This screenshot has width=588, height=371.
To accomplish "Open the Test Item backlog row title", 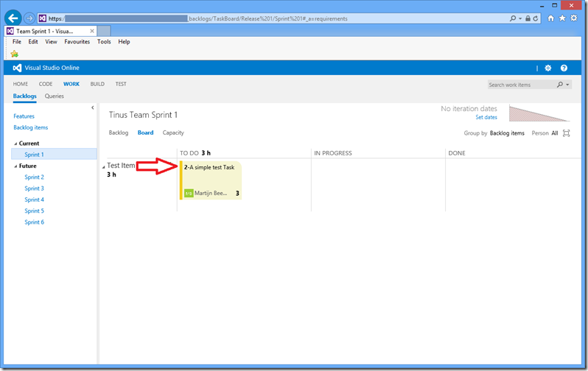I will tap(121, 166).
